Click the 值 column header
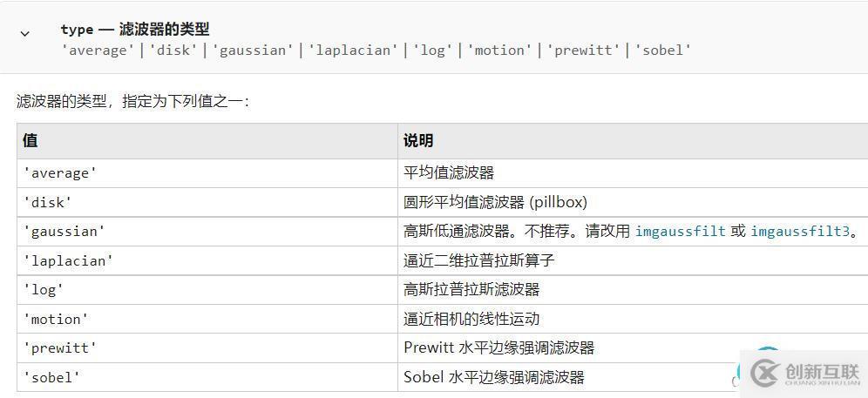The width and height of the screenshot is (868, 398). pos(207,140)
